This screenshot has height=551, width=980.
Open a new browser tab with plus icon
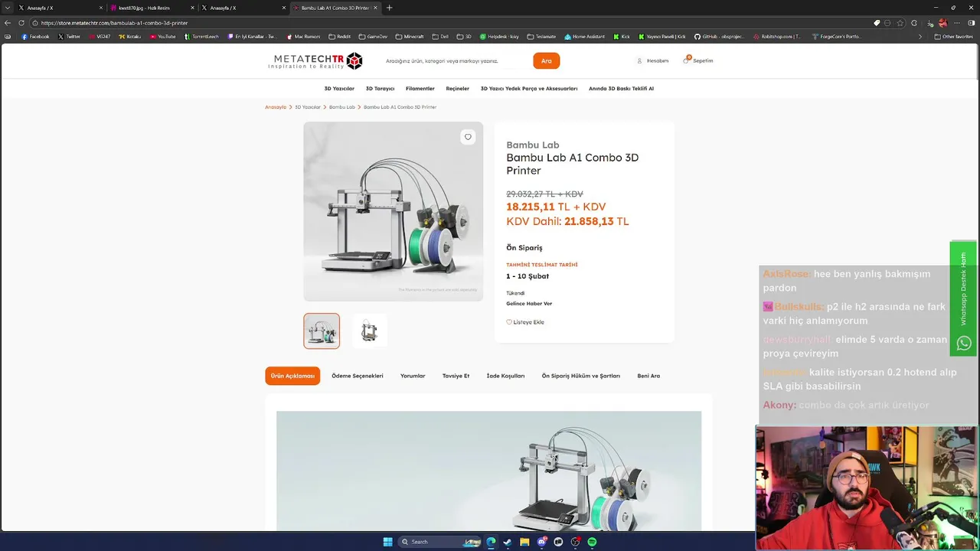[x=389, y=8]
